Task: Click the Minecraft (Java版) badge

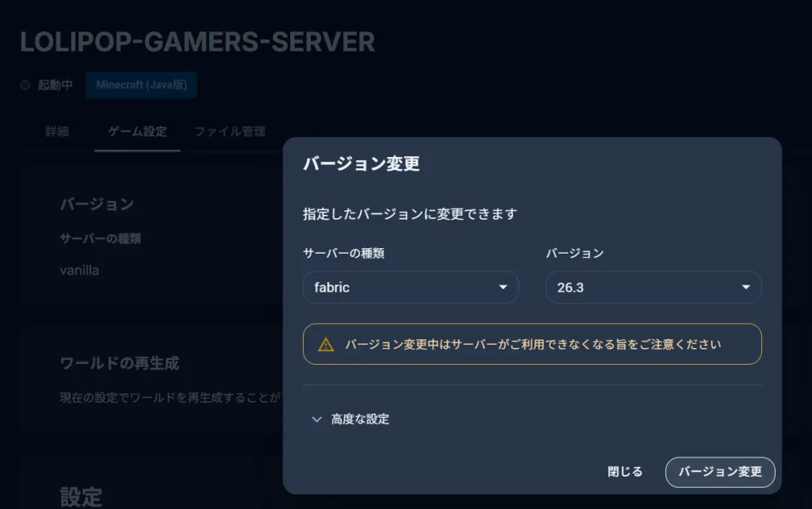Action: 141,85
